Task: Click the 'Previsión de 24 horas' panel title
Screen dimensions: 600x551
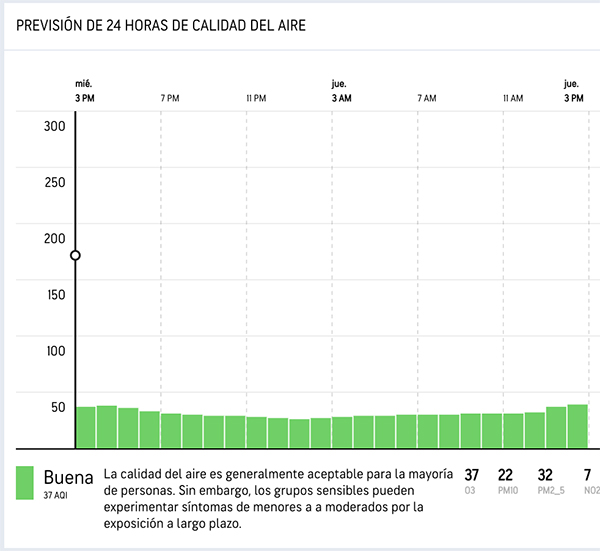Action: [x=161, y=25]
